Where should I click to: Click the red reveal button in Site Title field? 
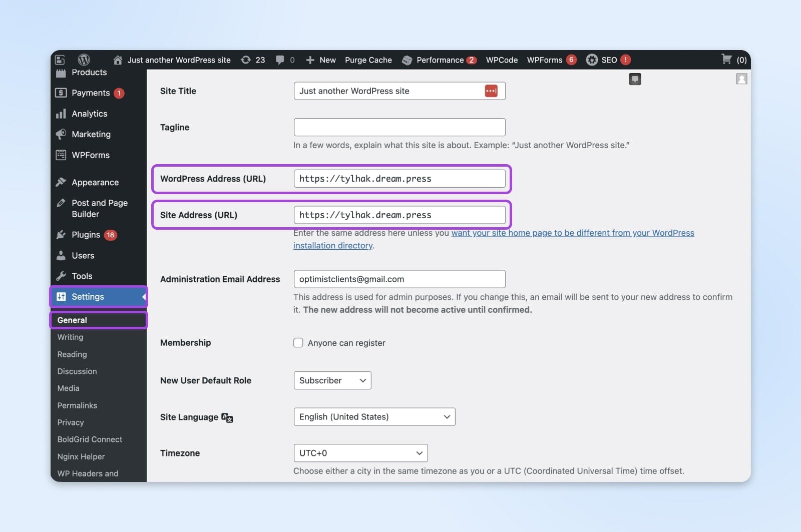pos(491,91)
